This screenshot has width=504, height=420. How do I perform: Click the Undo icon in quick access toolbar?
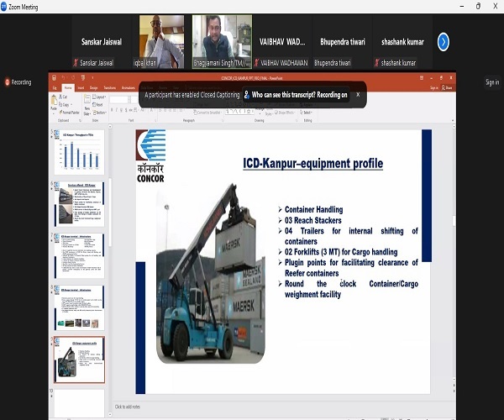point(63,78)
